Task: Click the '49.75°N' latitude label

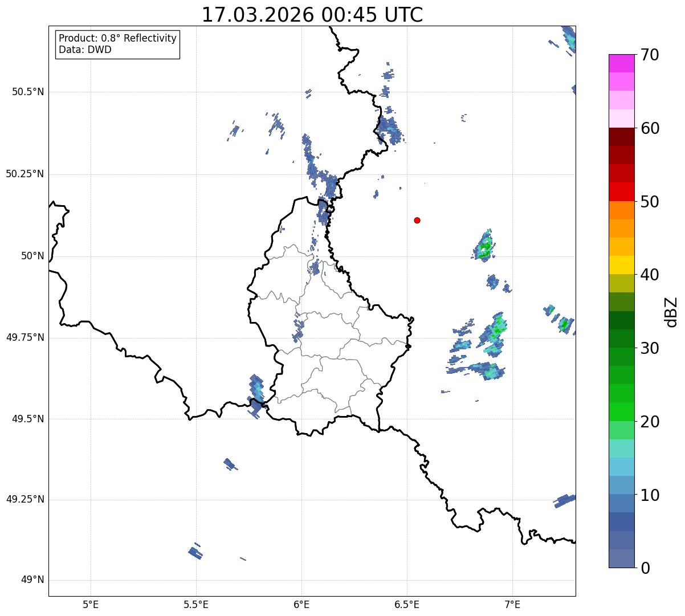Action: (25, 337)
